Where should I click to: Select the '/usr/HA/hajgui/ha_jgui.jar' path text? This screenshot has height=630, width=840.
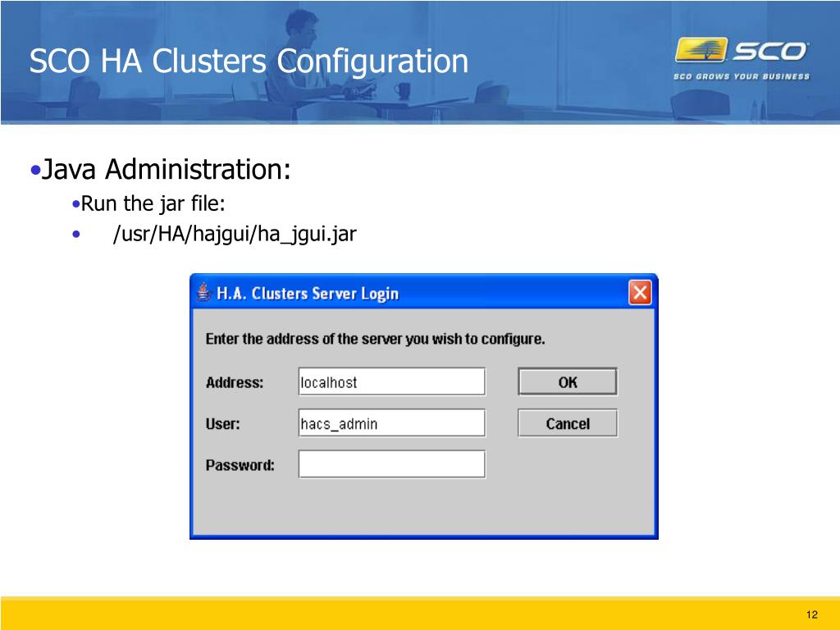tap(235, 234)
